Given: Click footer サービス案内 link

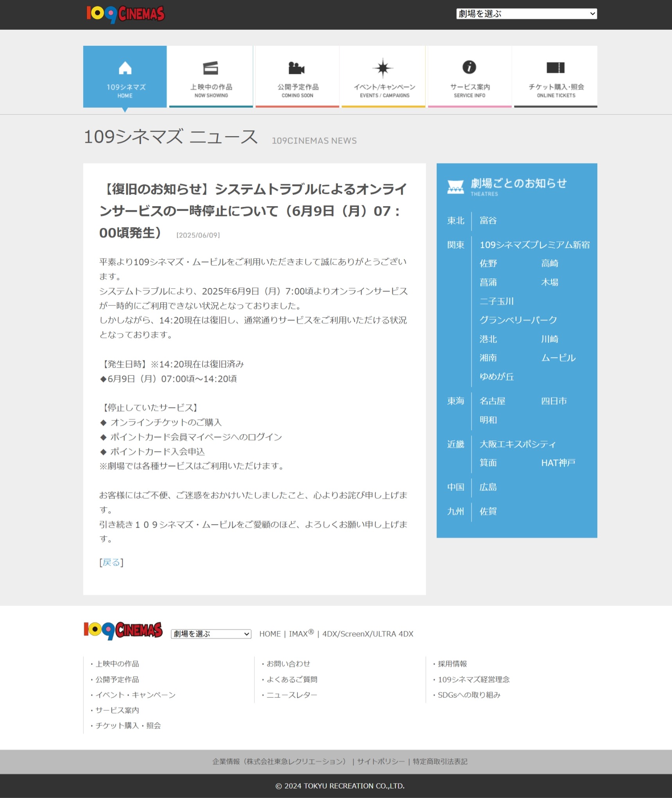Looking at the screenshot, I should (117, 710).
